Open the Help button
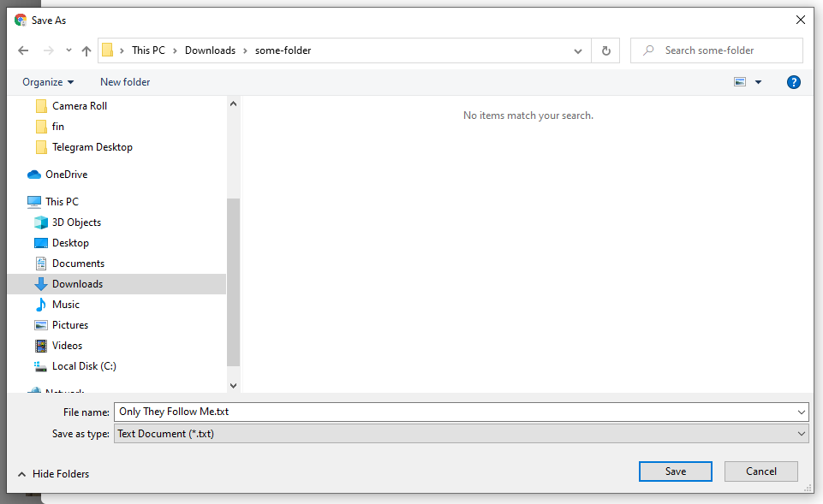This screenshot has height=504, width=823. [x=794, y=82]
